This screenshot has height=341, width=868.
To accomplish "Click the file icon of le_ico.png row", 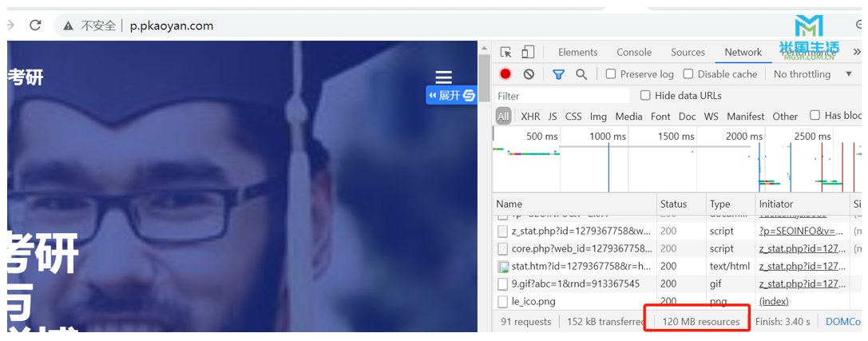I will (502, 302).
